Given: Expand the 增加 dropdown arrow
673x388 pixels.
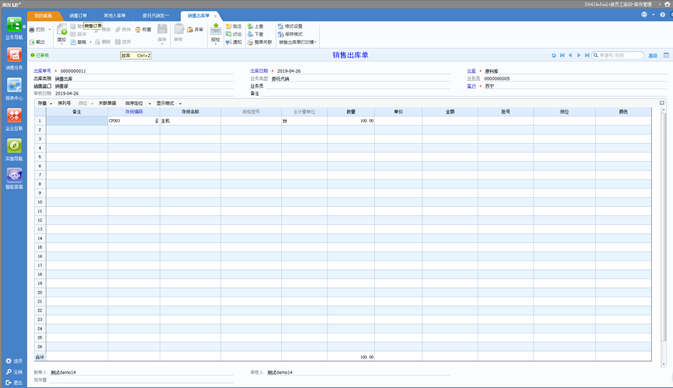Looking at the screenshot, I should click(62, 44).
